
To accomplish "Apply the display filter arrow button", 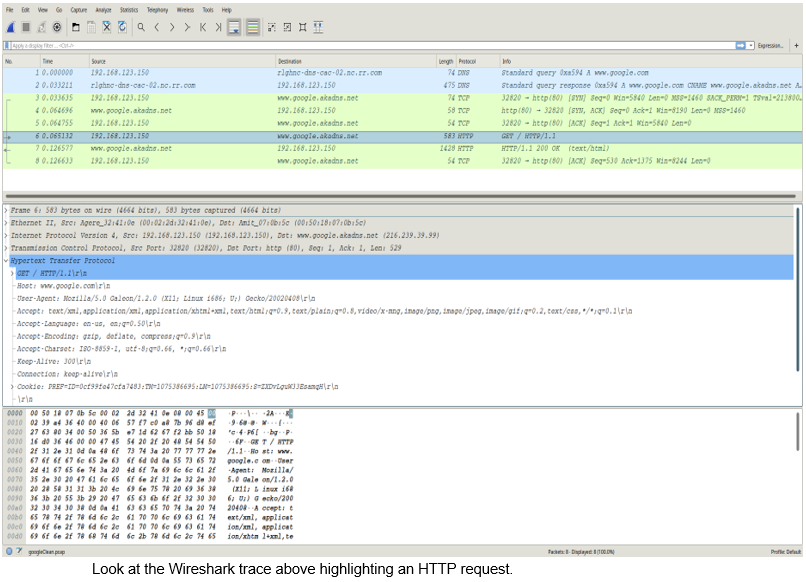I will pyautogui.click(x=740, y=46).
